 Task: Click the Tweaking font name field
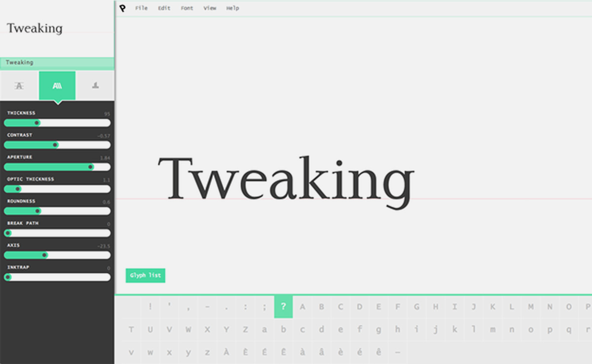tap(57, 63)
